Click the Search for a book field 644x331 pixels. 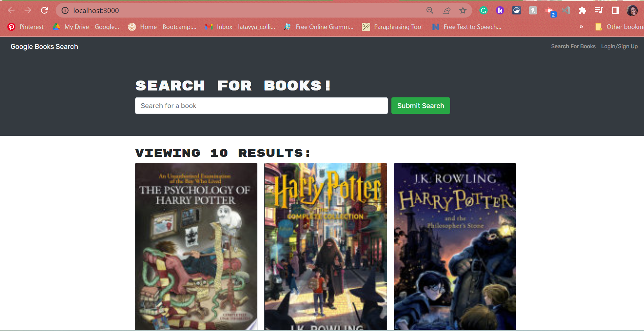tap(262, 106)
